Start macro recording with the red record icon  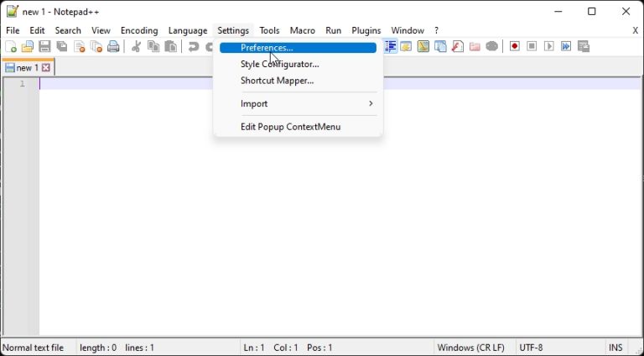click(x=514, y=46)
